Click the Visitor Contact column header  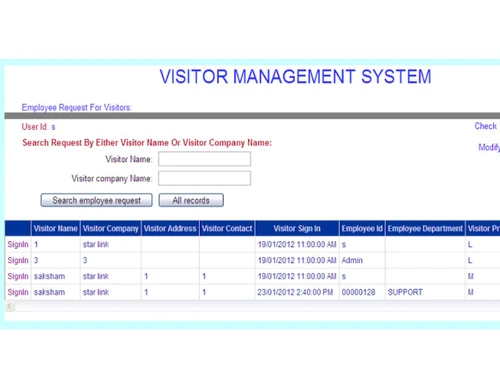[x=227, y=228]
